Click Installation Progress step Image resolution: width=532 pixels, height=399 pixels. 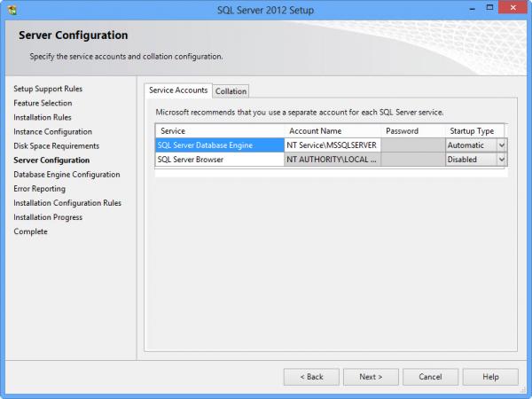click(48, 217)
